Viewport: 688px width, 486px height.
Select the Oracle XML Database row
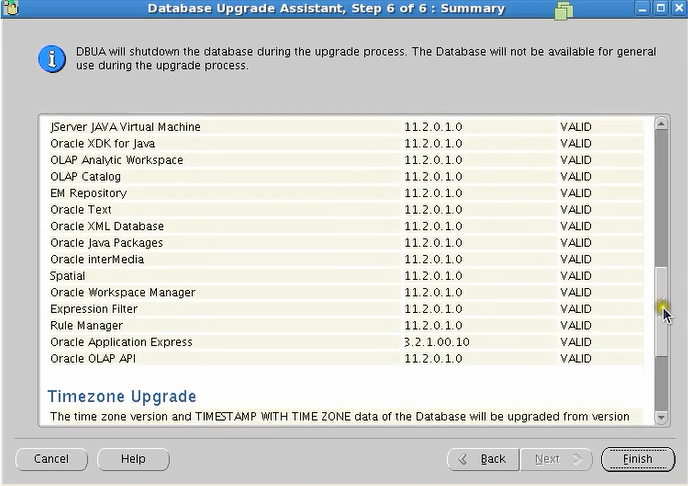coord(346,226)
